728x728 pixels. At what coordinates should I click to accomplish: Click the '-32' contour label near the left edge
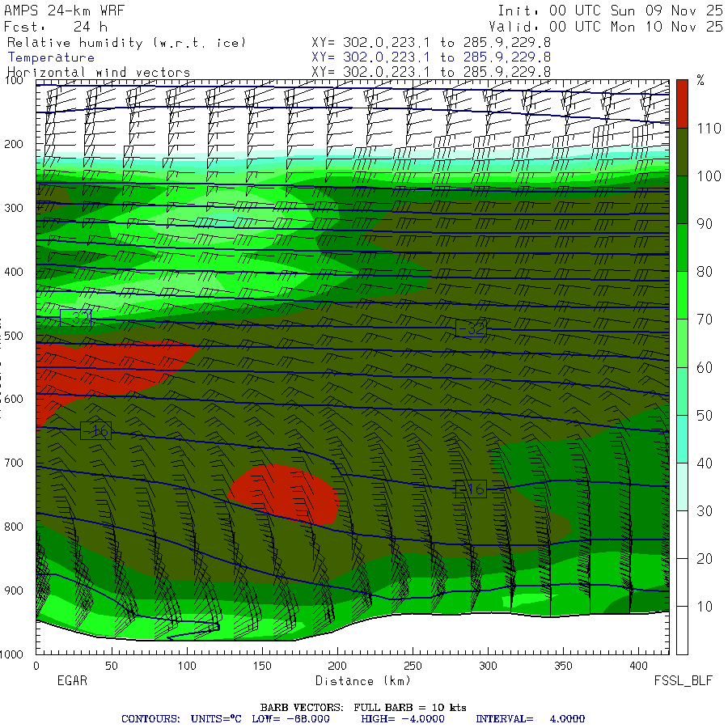tap(76, 318)
